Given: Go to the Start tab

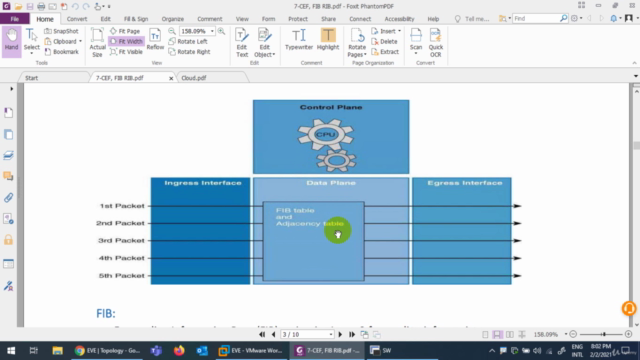Looking at the screenshot, I should point(31,78).
